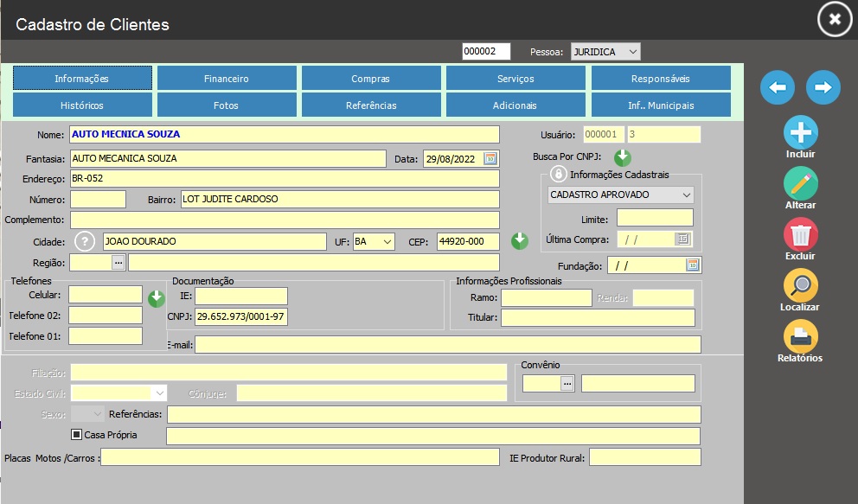Go to next record with right arrow
Image resolution: width=858 pixels, height=504 pixels.
click(x=823, y=87)
